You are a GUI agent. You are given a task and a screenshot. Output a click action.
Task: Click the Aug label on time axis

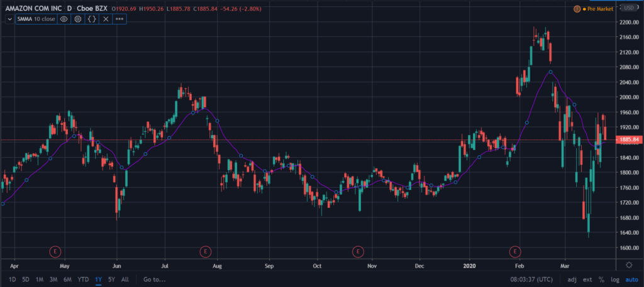[217, 265]
